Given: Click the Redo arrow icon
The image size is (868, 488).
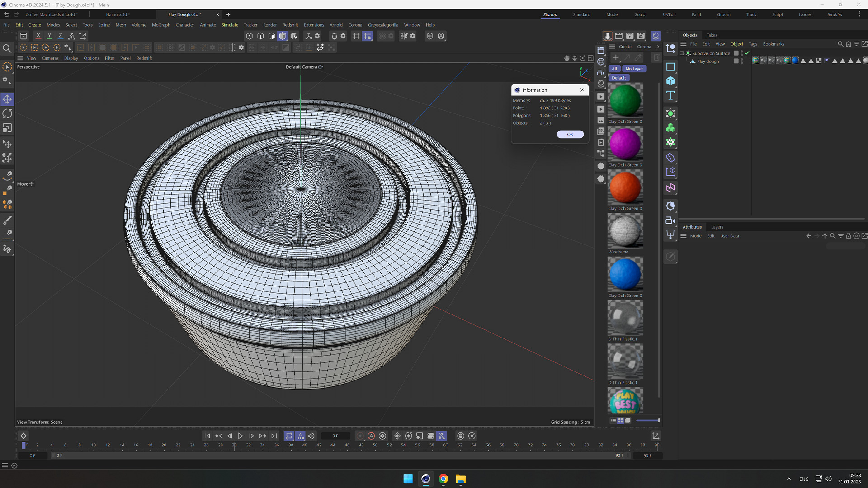Looking at the screenshot, I should pyautogui.click(x=16, y=14).
